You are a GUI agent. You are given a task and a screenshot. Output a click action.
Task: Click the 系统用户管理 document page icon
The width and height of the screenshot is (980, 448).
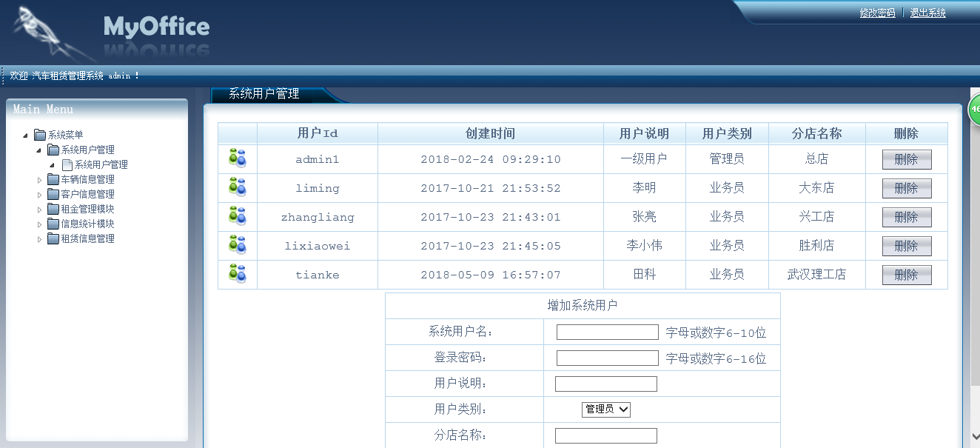point(67,164)
